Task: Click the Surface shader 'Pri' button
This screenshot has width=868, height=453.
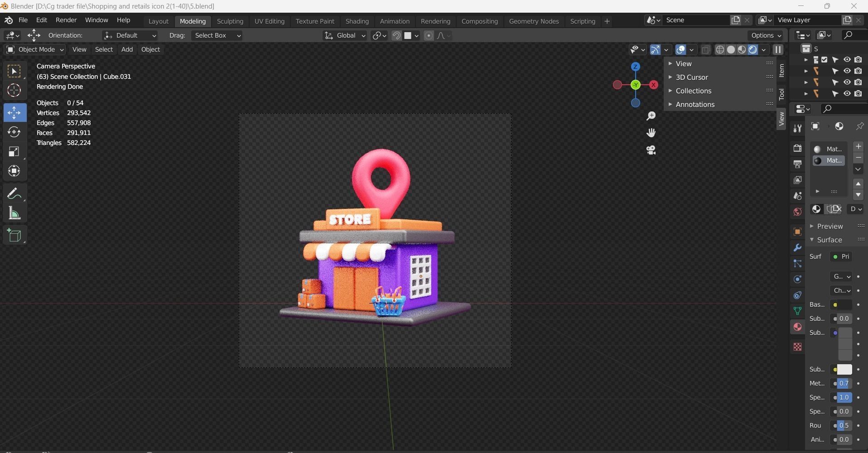Action: coord(841,257)
